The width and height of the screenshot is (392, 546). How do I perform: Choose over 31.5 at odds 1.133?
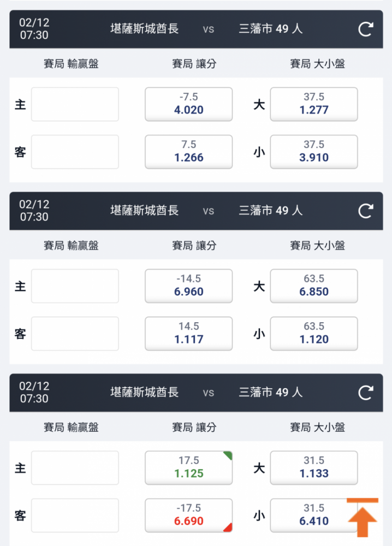tap(314, 468)
